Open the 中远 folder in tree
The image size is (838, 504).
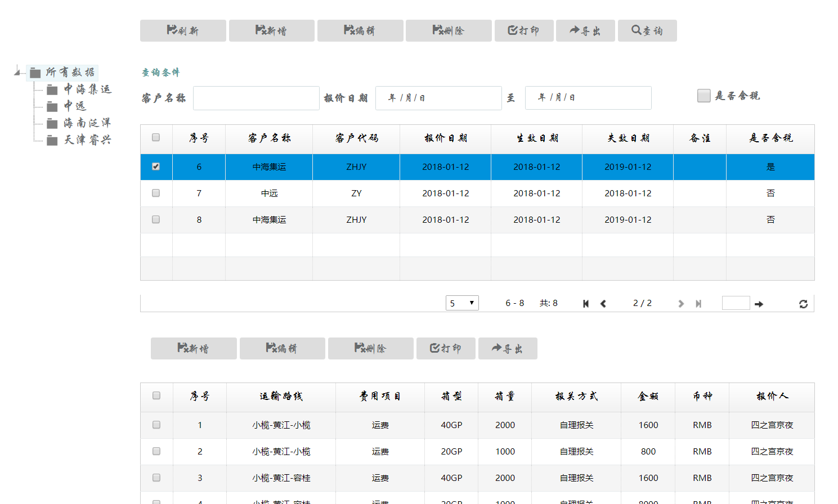click(66, 106)
